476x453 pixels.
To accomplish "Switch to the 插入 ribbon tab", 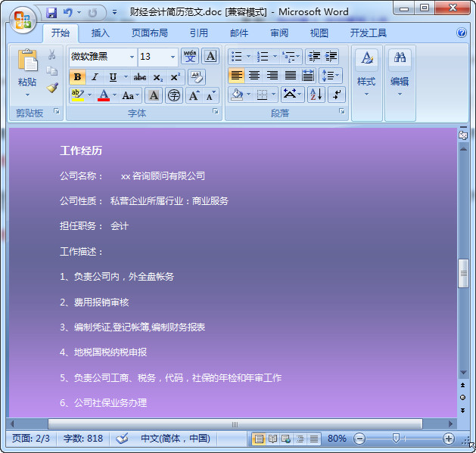I will point(100,33).
